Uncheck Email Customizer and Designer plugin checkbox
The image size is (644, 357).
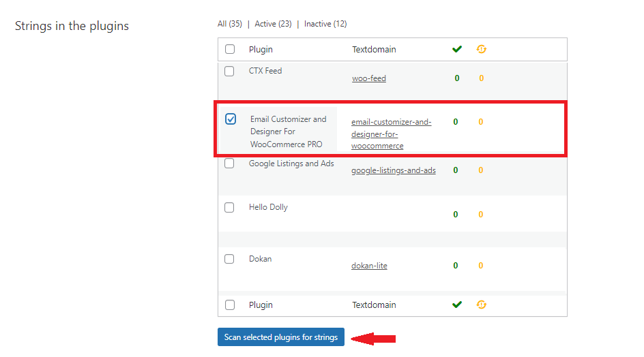[231, 119]
